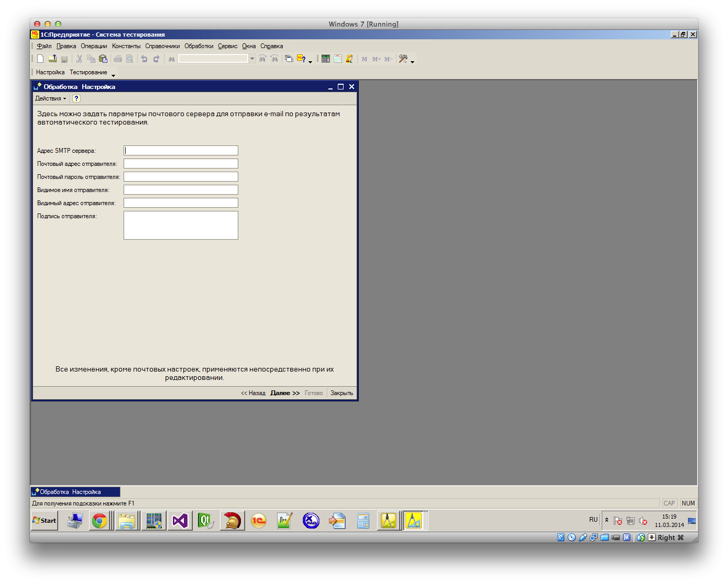Open the search text dropdown arrow
Screen dimensions: 728x584
coord(252,59)
